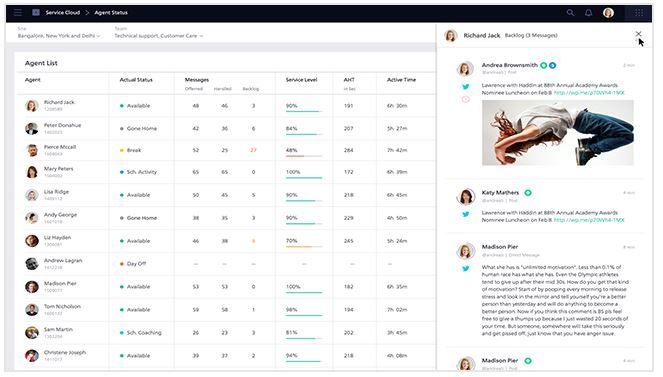Viewport: 663px width, 377px height.
Task: Sort by the Service Level column header
Action: tap(301, 79)
